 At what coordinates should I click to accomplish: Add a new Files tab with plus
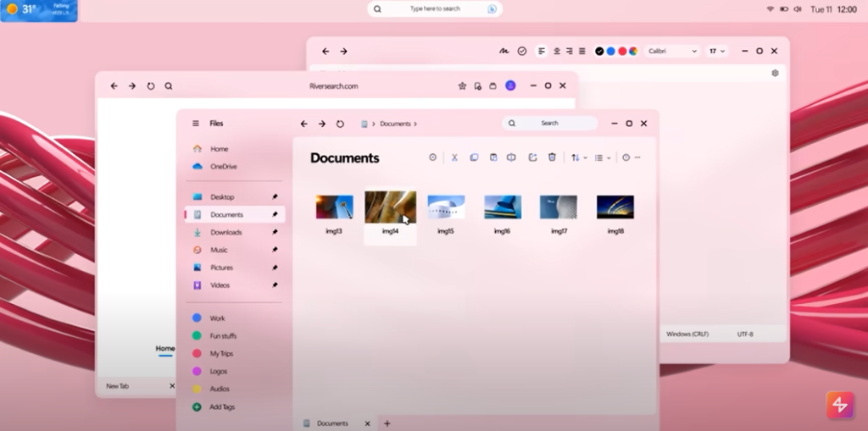387,423
